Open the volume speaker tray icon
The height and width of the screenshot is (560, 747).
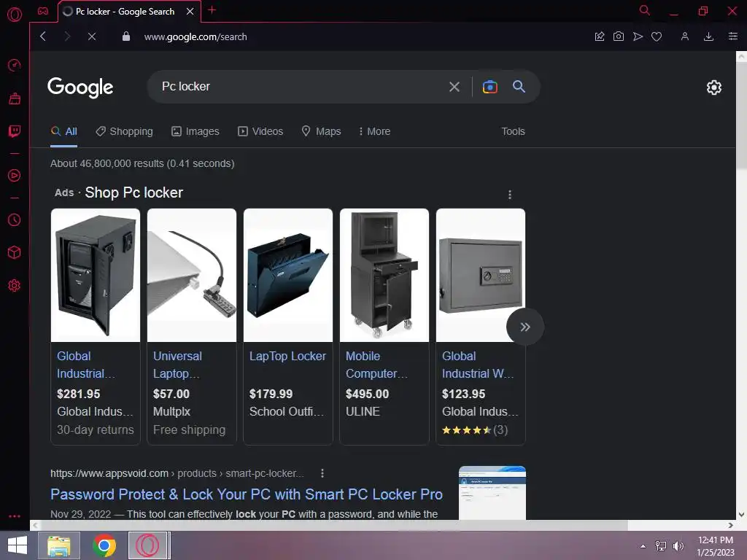[x=678, y=546]
